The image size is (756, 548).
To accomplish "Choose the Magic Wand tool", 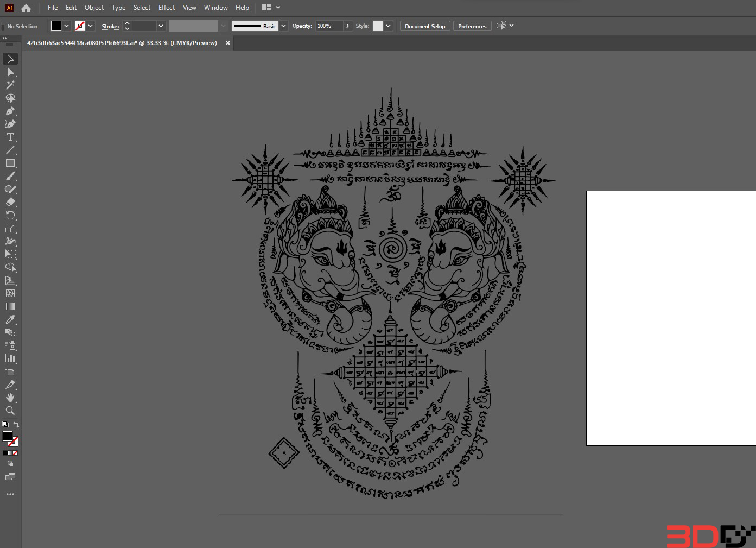I will 10,85.
